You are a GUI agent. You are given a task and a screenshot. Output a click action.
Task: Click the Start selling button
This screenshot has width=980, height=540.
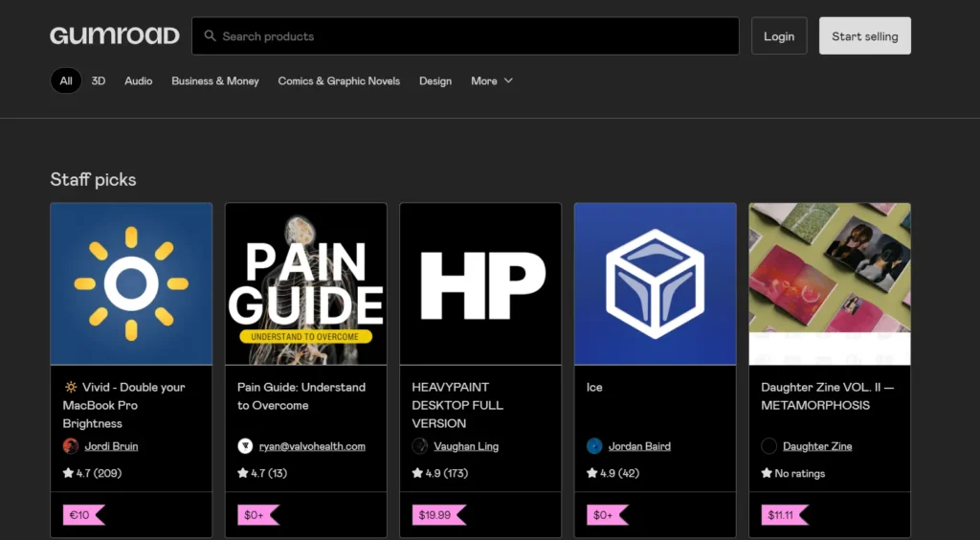[x=864, y=35]
